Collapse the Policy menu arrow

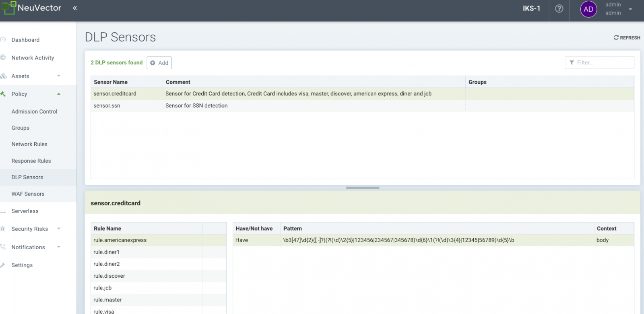click(59, 94)
